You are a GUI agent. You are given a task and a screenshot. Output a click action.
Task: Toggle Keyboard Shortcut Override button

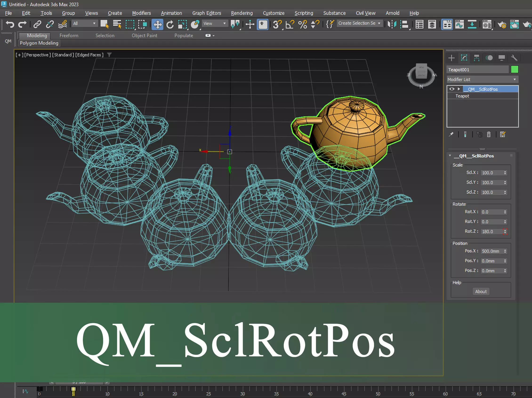coord(263,24)
